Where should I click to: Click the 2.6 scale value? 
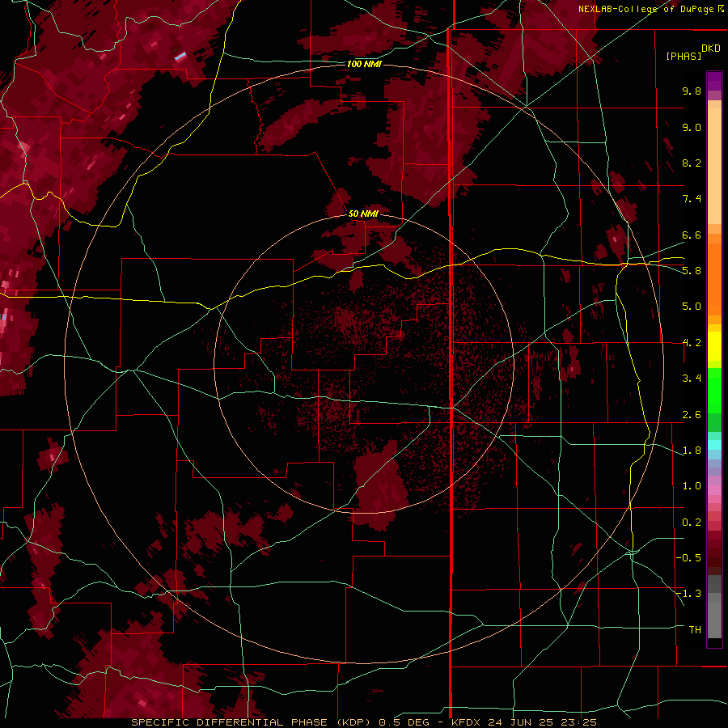point(692,415)
